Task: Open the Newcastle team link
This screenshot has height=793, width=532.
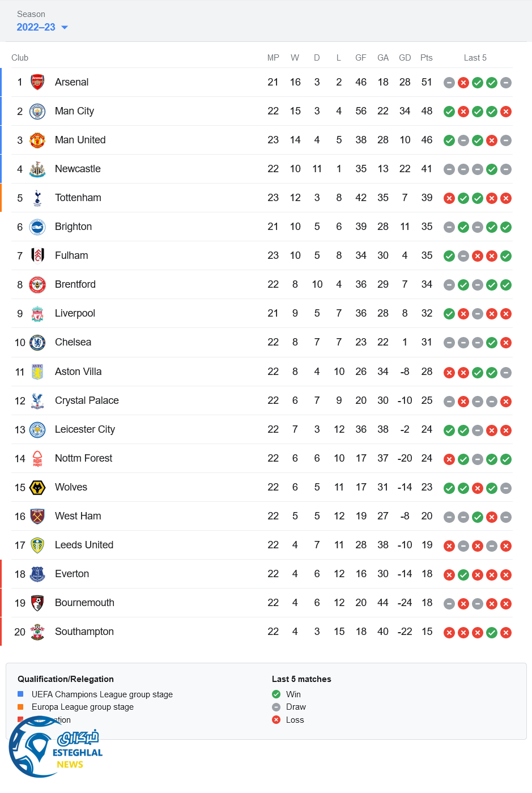Action: click(78, 169)
